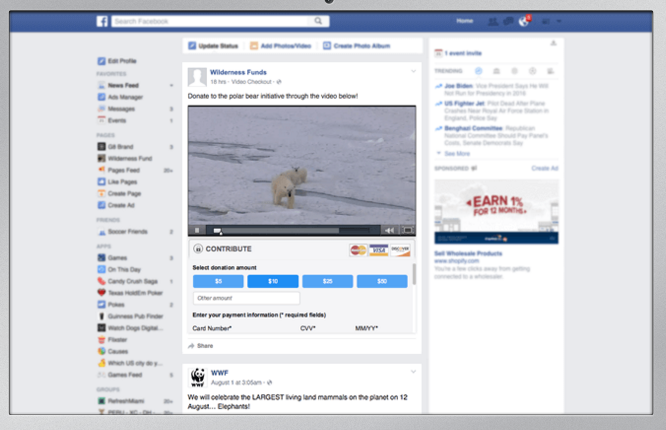
Task: Click Joe Biden trending topic
Action: coord(458,86)
